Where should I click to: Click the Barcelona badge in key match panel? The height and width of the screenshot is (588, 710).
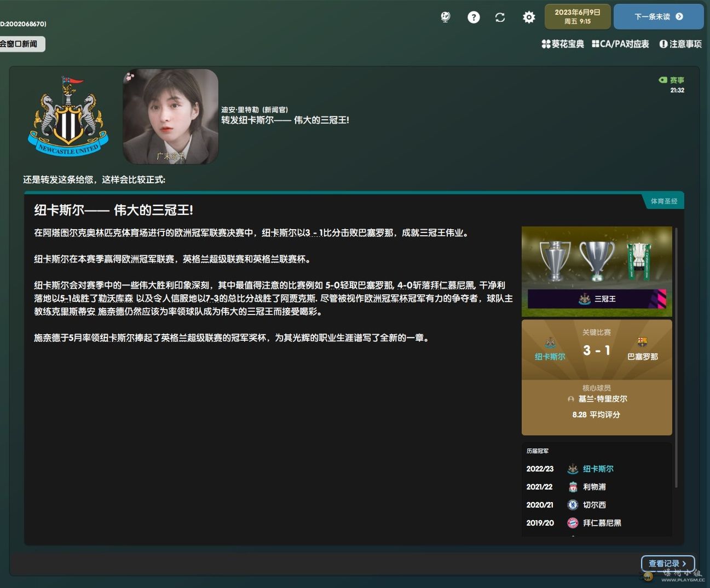(642, 342)
